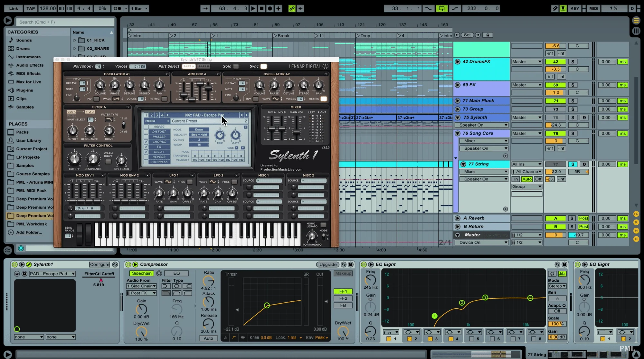Expand the 01_KICK folder
This screenshot has height=359, width=644.
tap(75, 40)
